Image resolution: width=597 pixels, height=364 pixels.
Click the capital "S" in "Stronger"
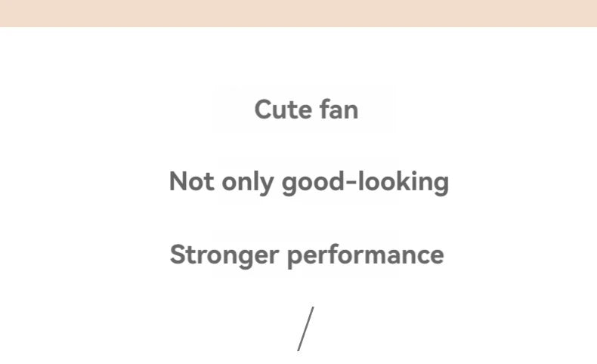coord(178,254)
